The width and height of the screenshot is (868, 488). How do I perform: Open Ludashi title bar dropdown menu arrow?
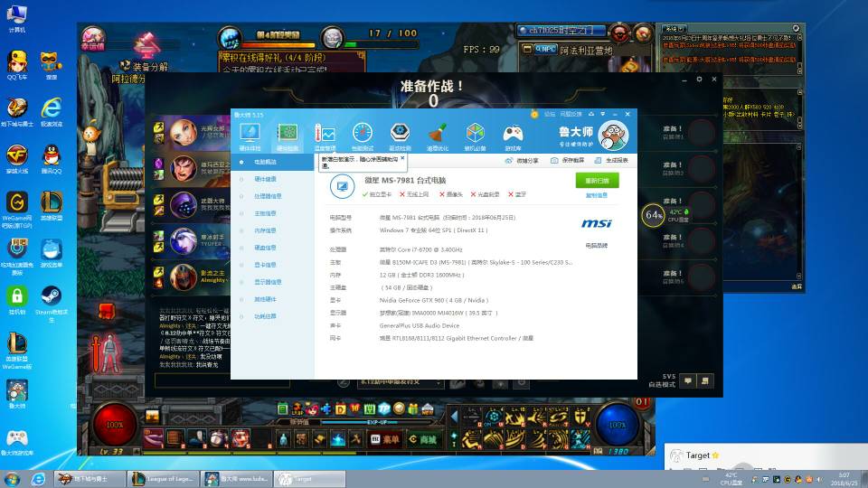point(603,114)
